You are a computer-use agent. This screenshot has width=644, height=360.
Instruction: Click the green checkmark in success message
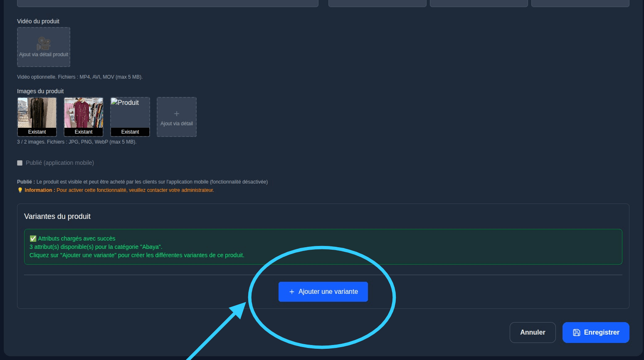(x=33, y=238)
